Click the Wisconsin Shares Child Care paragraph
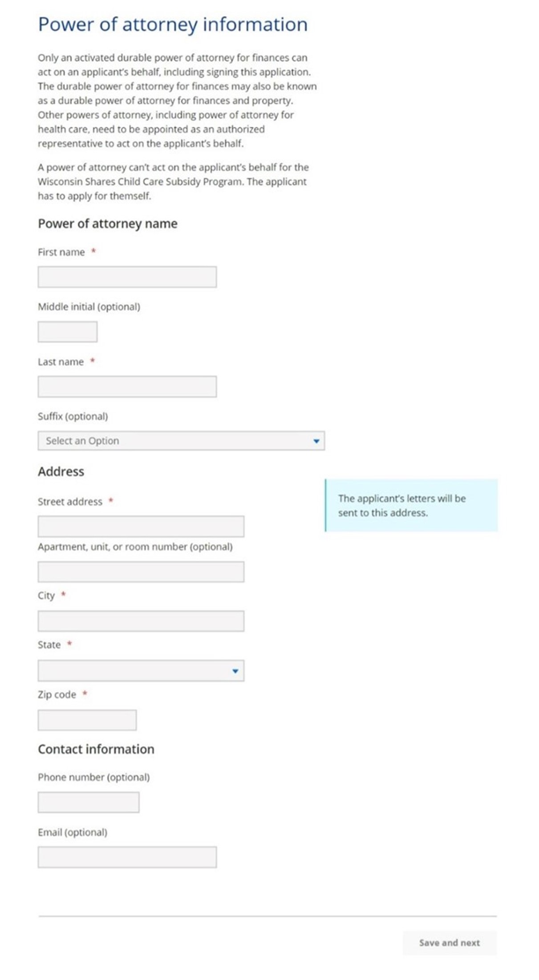The height and width of the screenshot is (980, 539). point(173,182)
